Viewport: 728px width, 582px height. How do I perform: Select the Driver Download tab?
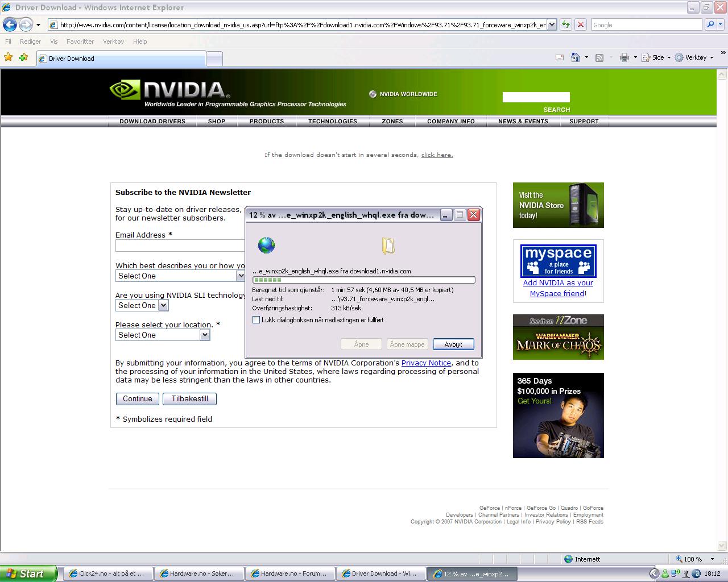pos(121,58)
